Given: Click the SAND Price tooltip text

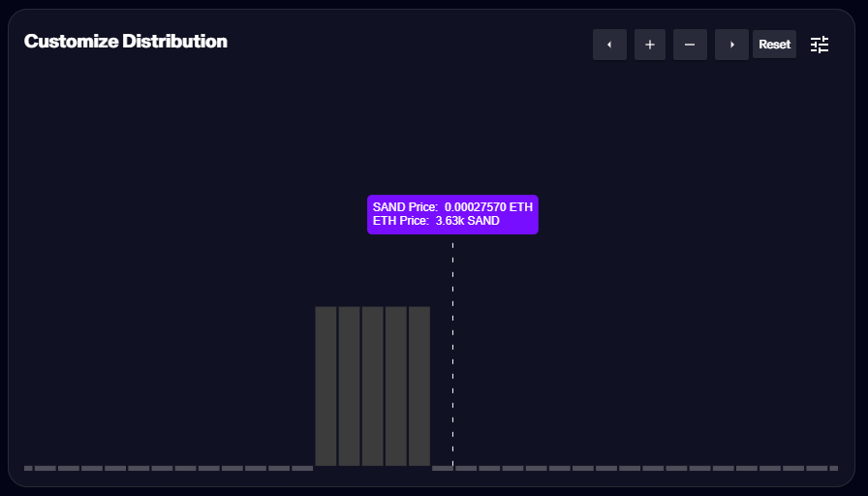Looking at the screenshot, I should 452,207.
